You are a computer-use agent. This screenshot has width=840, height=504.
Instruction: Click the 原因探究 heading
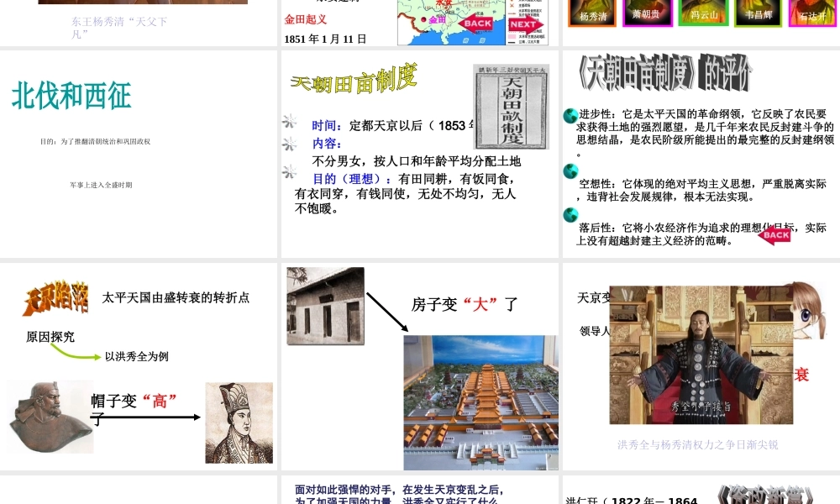pos(50,337)
